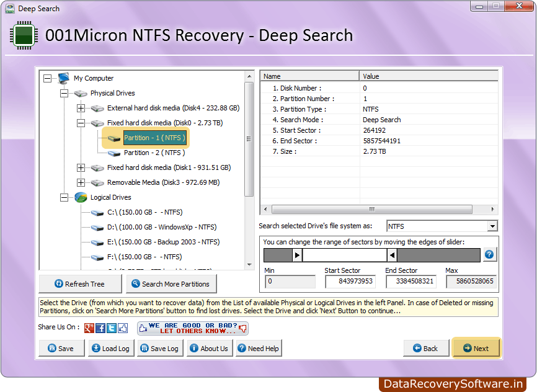This screenshot has height=392, width=537.
Task: Click the Facebook share icon
Action: [x=100, y=328]
